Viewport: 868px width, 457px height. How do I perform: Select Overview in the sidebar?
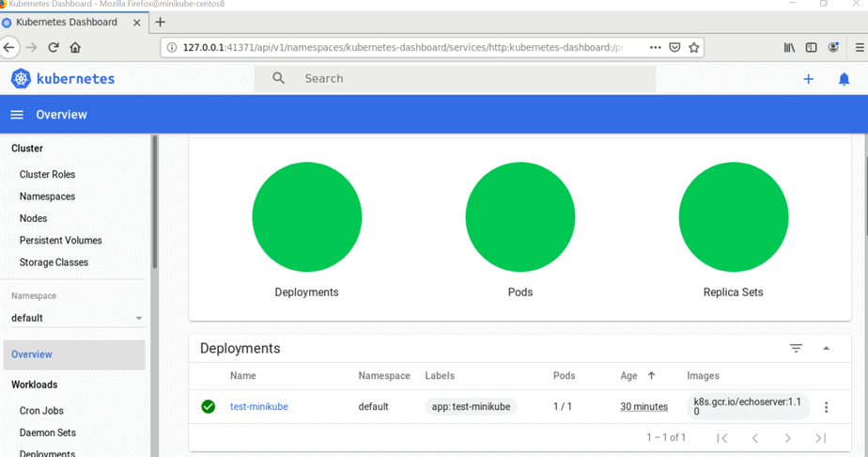(x=32, y=355)
